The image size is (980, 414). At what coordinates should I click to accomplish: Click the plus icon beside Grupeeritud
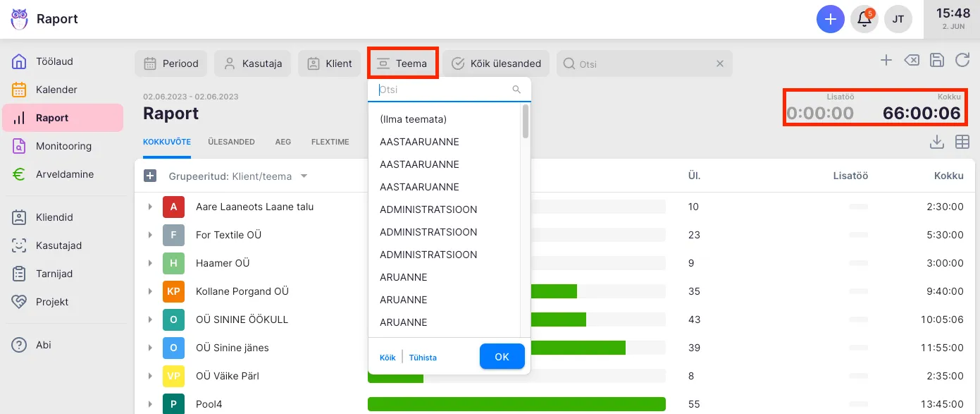tap(150, 176)
